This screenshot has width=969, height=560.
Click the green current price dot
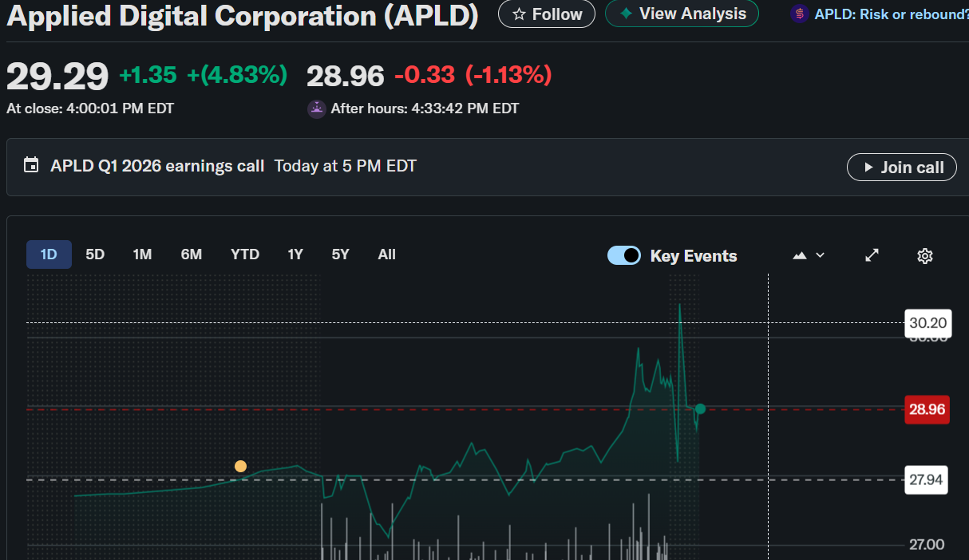click(700, 409)
